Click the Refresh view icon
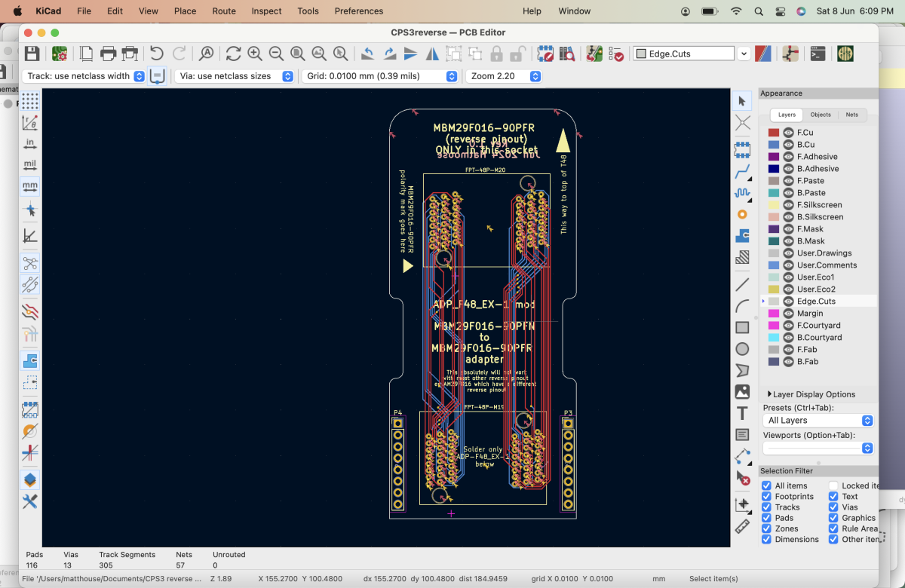The width and height of the screenshot is (905, 588). click(x=233, y=54)
